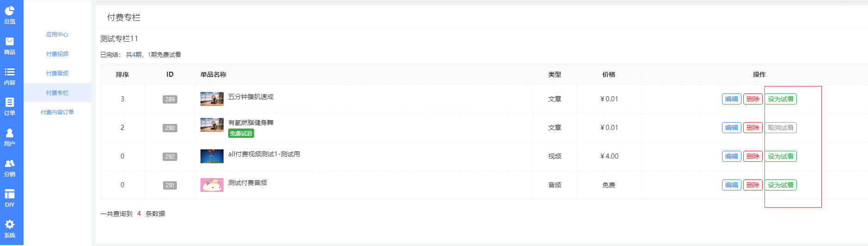Open the 分销 distribution sidebar icon
This screenshot has height=246, width=868.
(10, 168)
